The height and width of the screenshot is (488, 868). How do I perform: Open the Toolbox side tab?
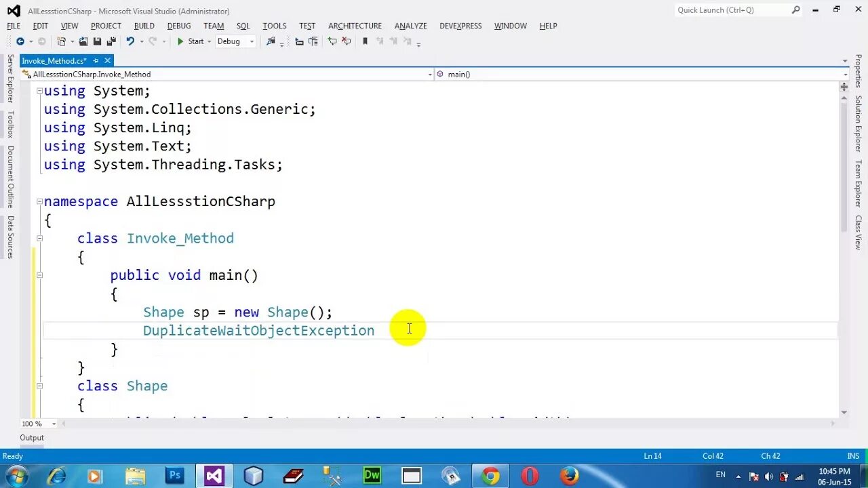click(10, 125)
